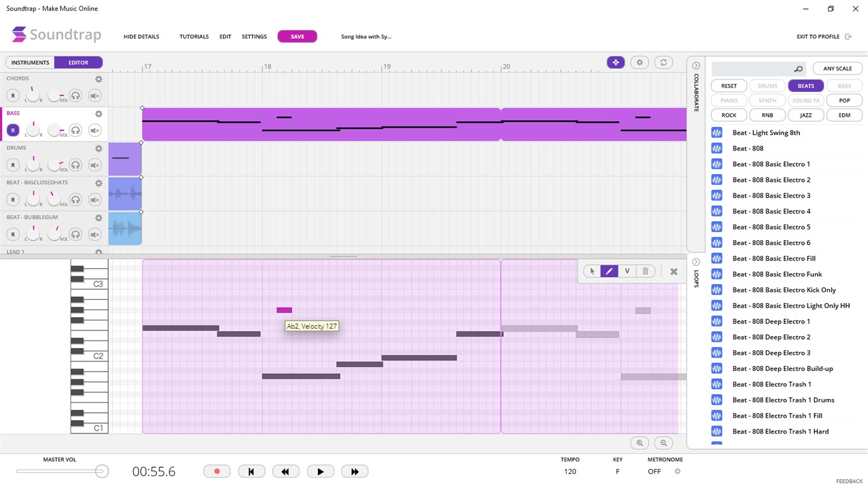Screen dimensions: 868x488
Task: Switch to the Instruments tab
Action: pos(30,62)
